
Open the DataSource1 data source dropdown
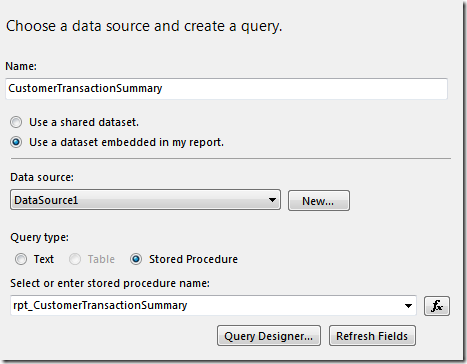click(x=145, y=200)
